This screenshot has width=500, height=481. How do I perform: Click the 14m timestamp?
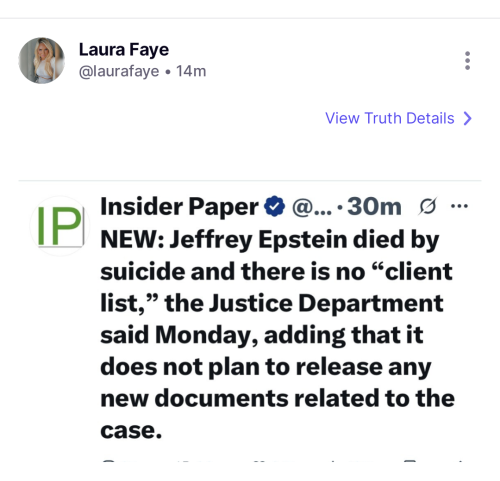pos(191,71)
